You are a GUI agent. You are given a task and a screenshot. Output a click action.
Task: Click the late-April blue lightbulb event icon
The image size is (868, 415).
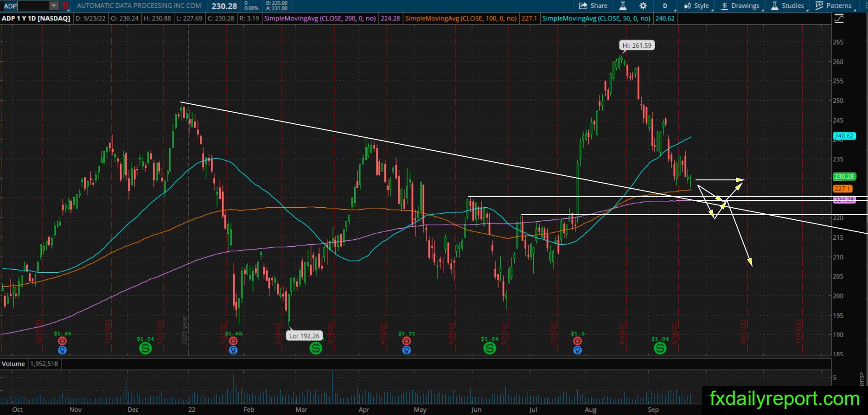coord(407,350)
